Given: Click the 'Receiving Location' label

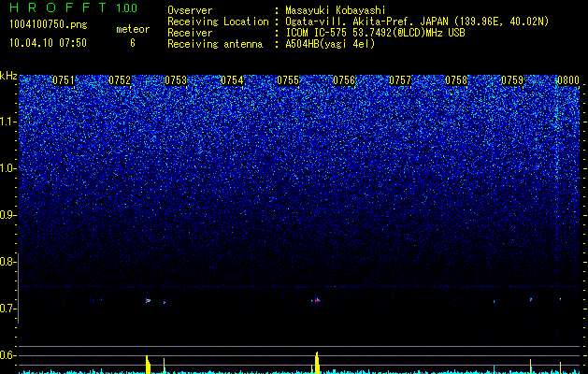Looking at the screenshot, I should click(218, 22).
